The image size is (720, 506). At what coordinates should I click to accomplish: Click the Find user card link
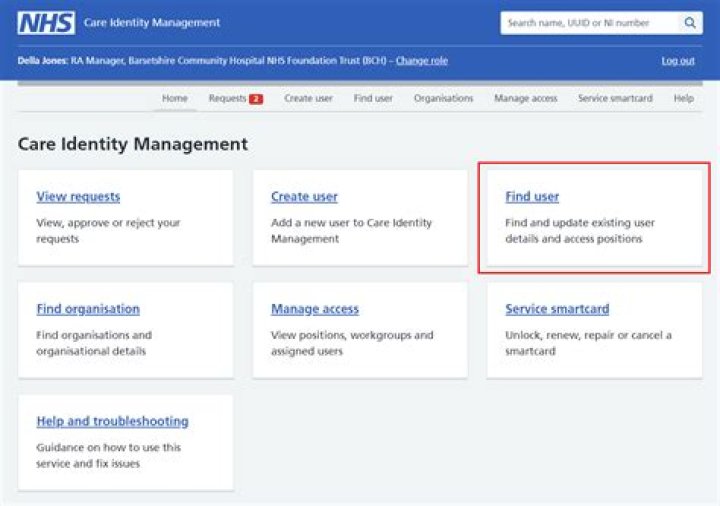point(532,197)
